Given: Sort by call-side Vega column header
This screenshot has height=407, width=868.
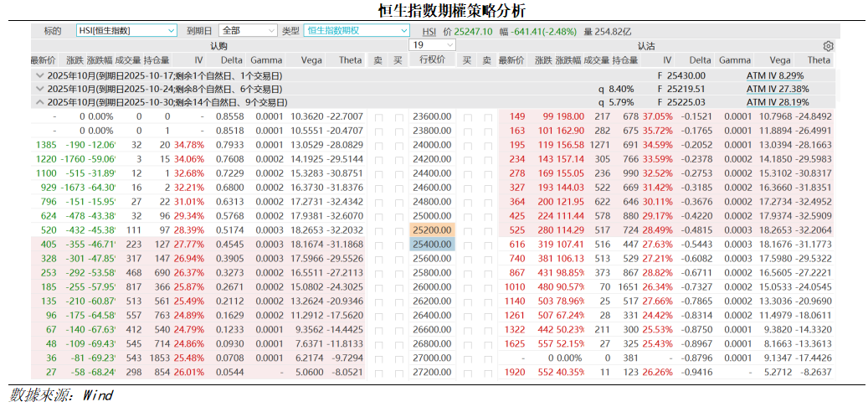Looking at the screenshot, I should (x=311, y=60).
